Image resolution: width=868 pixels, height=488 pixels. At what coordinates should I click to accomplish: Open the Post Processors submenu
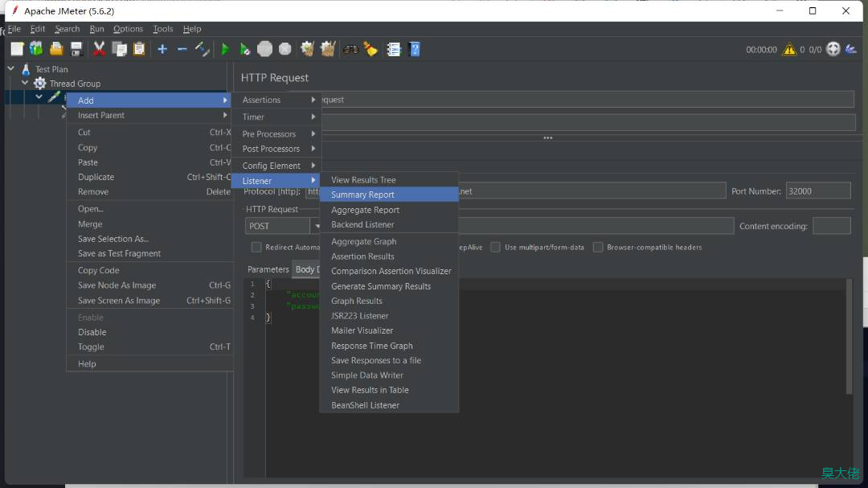coord(276,149)
